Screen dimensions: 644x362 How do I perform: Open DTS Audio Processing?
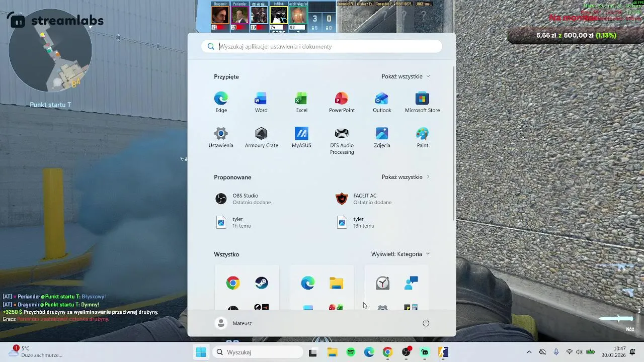coord(342,141)
